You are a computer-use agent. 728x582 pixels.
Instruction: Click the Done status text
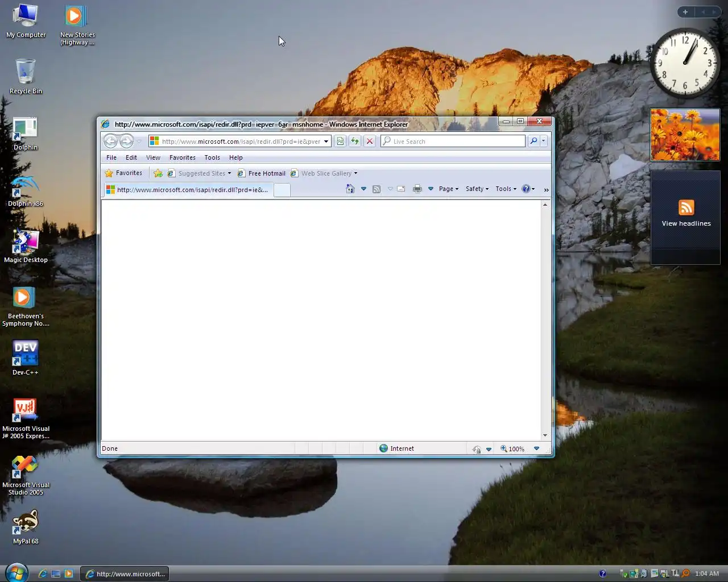[110, 448]
